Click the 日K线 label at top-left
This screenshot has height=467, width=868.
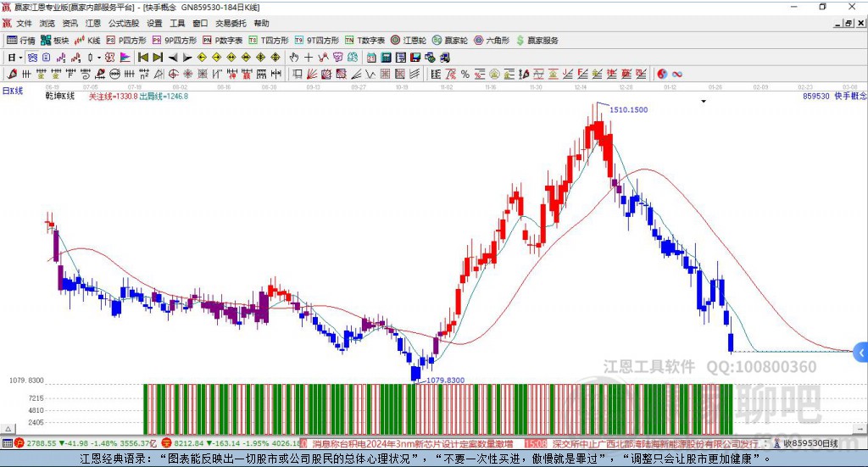click(x=13, y=90)
